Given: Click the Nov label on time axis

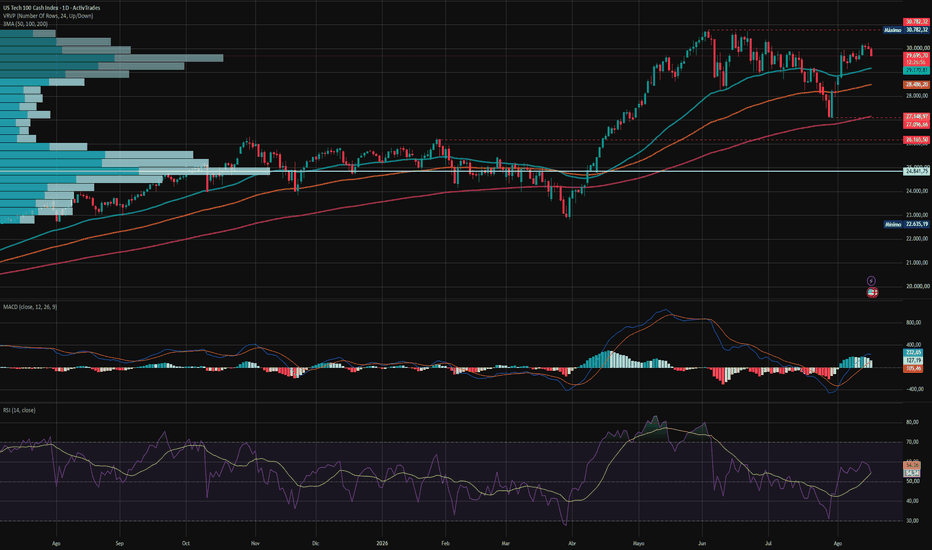Looking at the screenshot, I should point(255,543).
